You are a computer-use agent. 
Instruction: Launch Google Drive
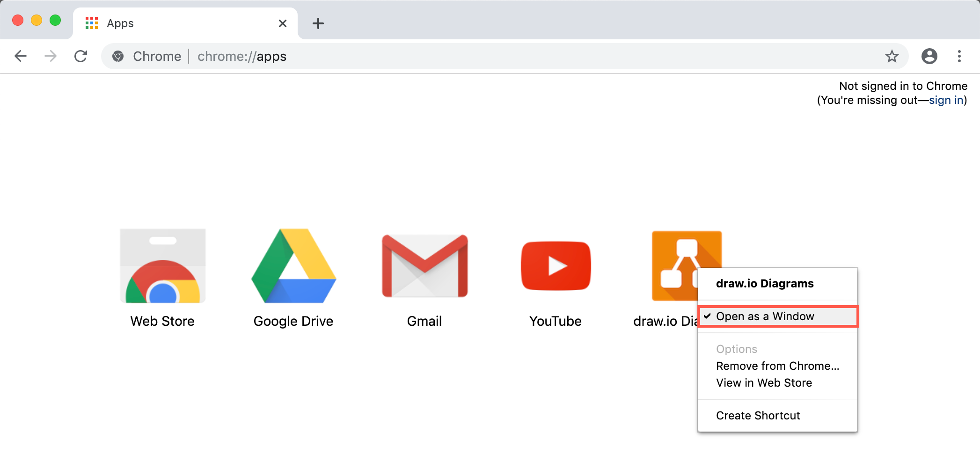coord(293,265)
